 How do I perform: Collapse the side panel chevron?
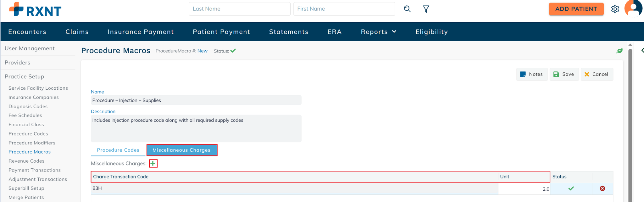[x=642, y=50]
